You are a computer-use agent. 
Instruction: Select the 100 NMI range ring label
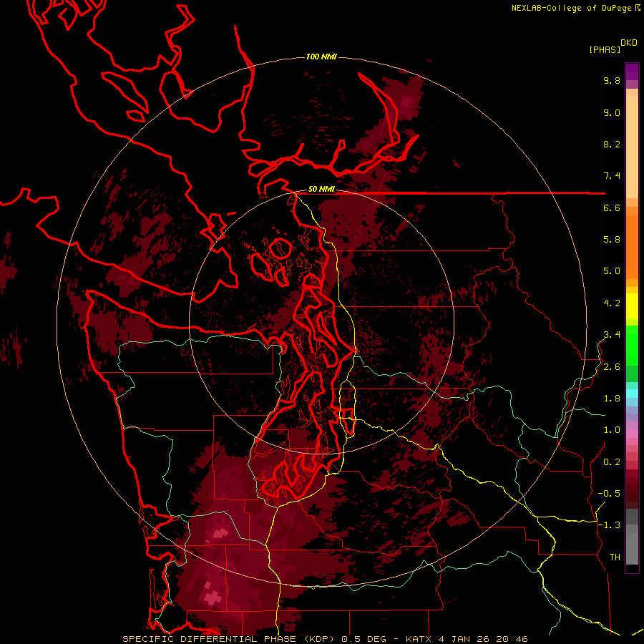[321, 57]
